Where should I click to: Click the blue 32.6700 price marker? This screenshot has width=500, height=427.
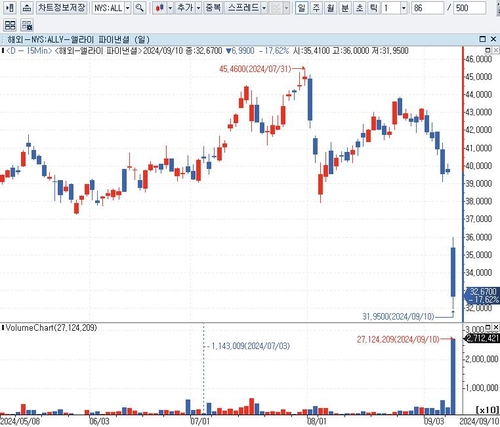pos(483,295)
